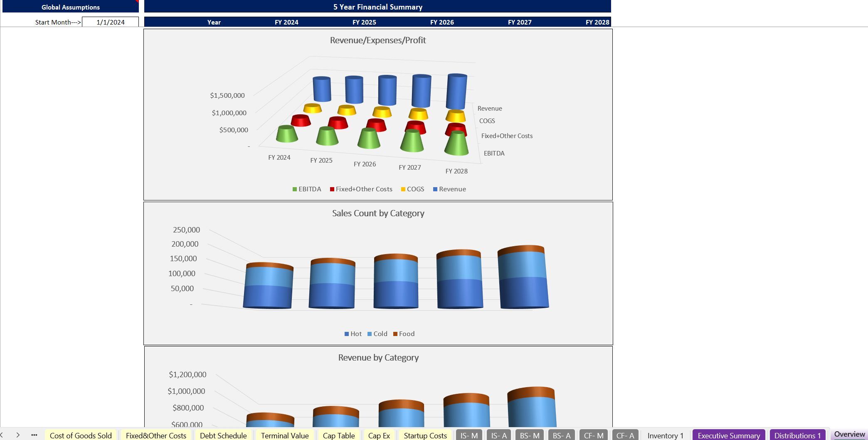Click the Start Month date cell 1/1/2024

click(111, 22)
